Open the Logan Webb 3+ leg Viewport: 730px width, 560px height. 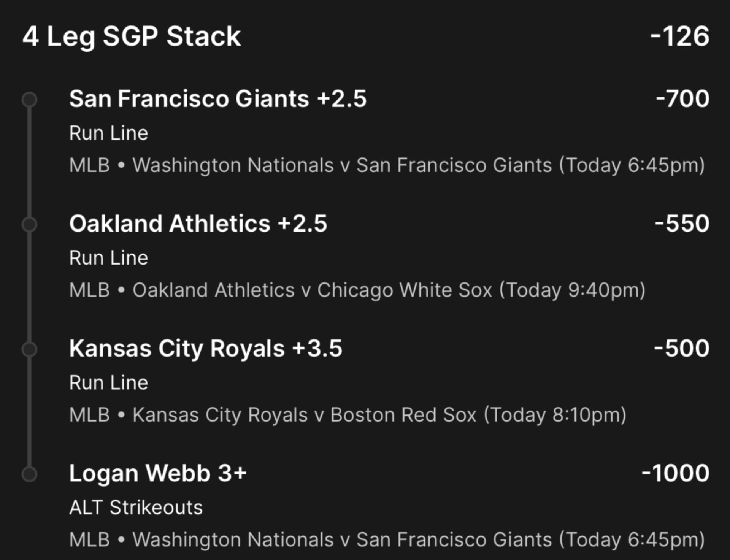pyautogui.click(x=158, y=473)
